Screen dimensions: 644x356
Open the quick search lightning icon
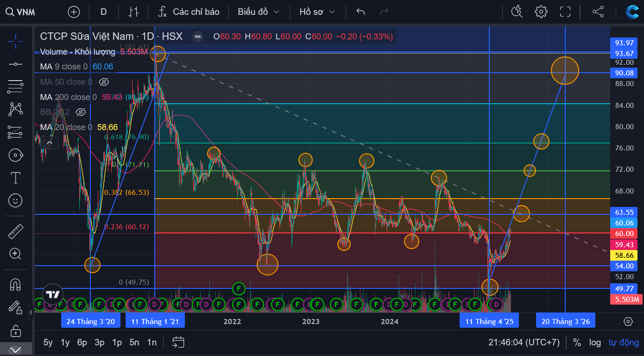pyautogui.click(x=517, y=12)
